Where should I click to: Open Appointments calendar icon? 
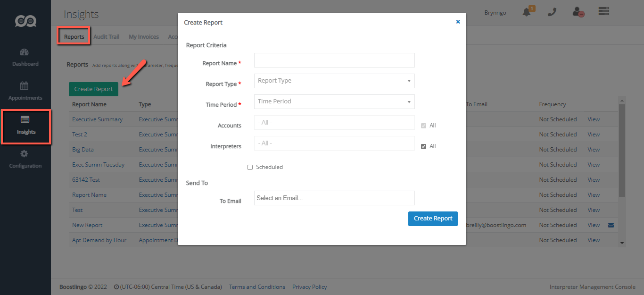tap(25, 86)
